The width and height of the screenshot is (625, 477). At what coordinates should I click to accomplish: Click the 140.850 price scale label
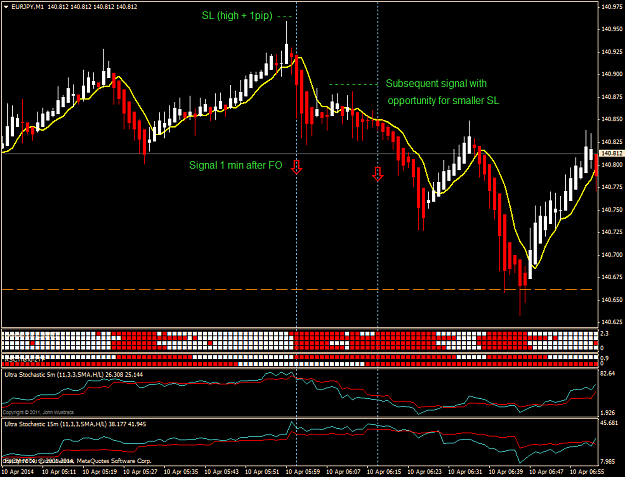pos(612,119)
